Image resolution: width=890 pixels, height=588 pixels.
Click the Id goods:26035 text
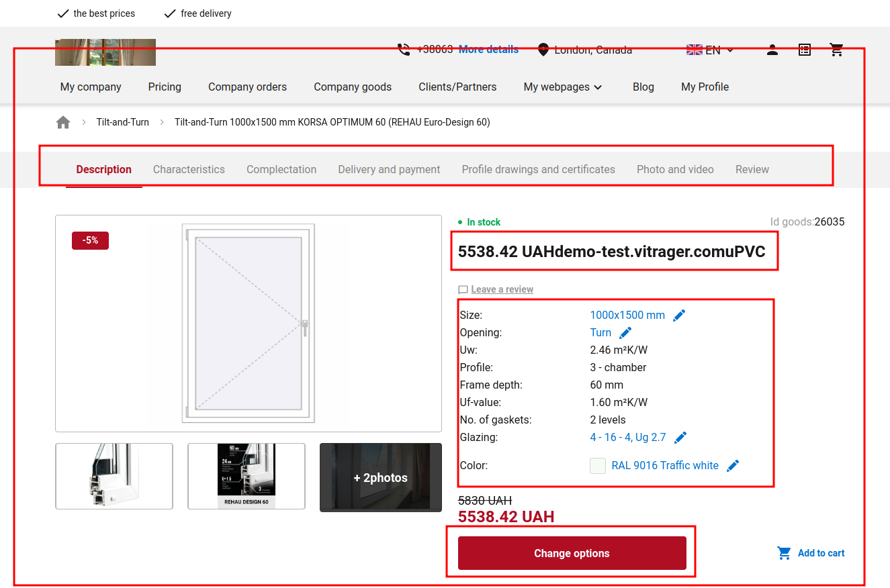[807, 222]
